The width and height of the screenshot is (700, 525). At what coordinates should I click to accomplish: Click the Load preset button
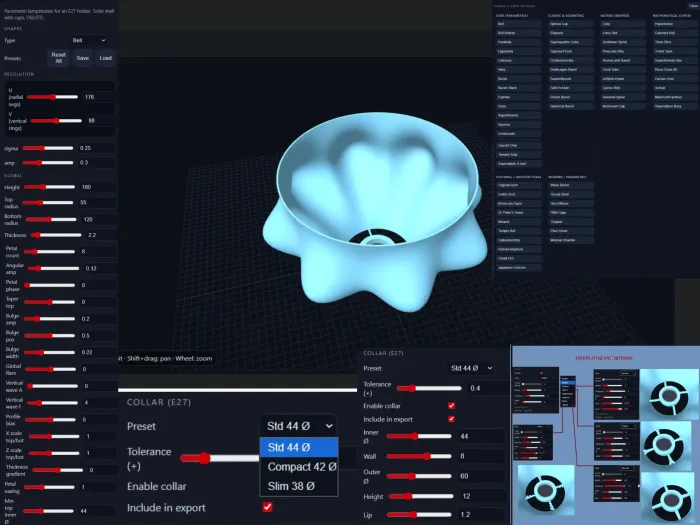[105, 58]
